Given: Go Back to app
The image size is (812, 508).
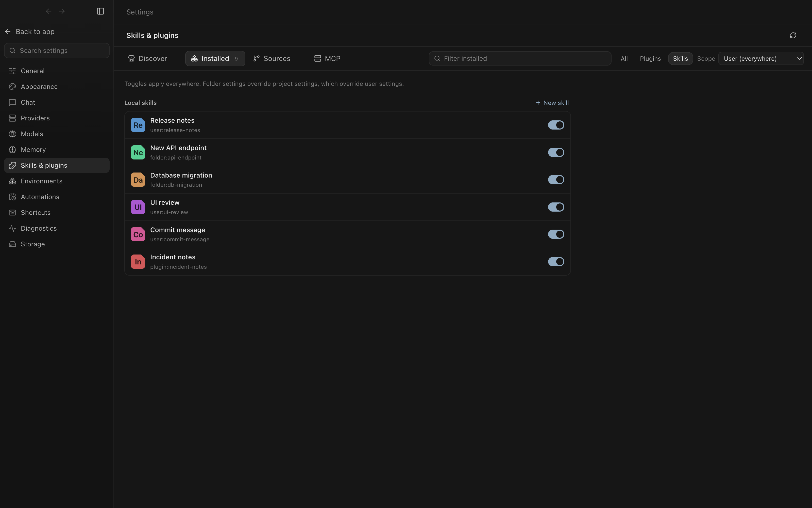Looking at the screenshot, I should point(30,31).
